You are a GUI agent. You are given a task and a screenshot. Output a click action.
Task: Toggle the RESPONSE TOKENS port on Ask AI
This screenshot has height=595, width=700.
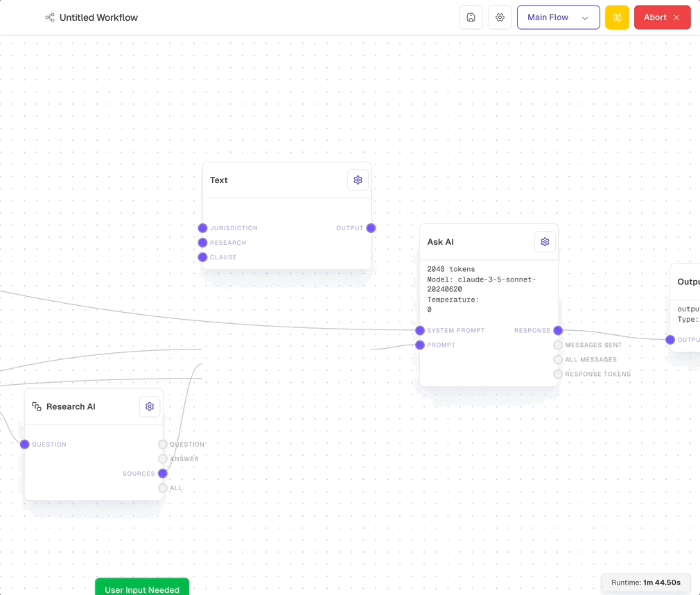pyautogui.click(x=558, y=374)
